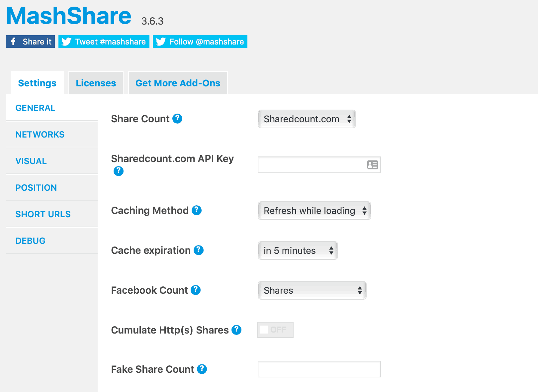This screenshot has width=538, height=392.
Task: Open the Fake Share Count help icon
Action: pyautogui.click(x=202, y=369)
